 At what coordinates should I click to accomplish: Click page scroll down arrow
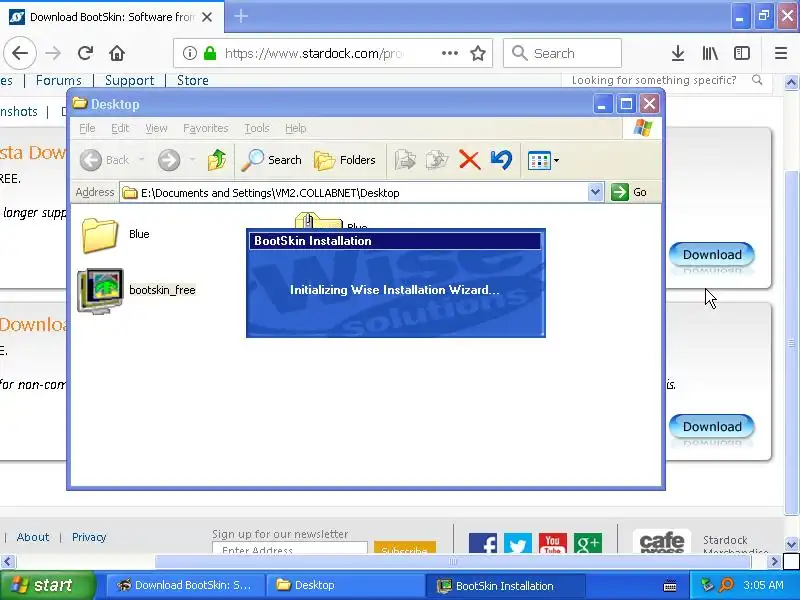(791, 544)
